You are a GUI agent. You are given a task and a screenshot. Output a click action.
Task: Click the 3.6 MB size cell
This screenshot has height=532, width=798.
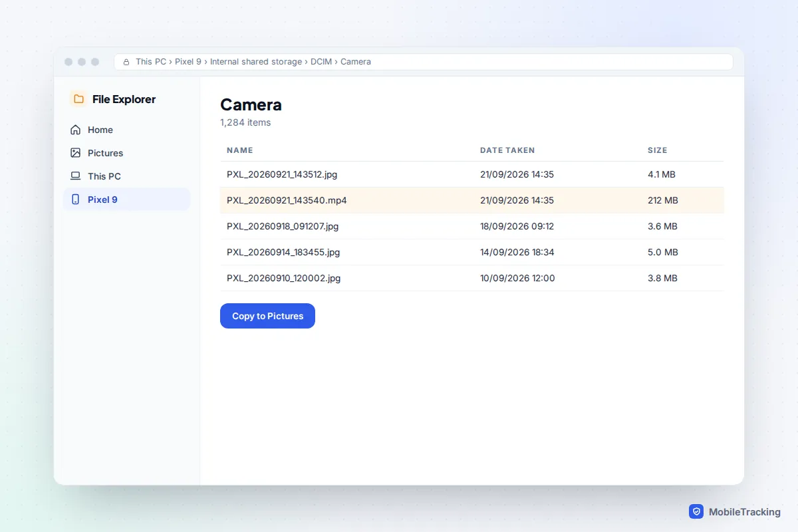tap(662, 226)
